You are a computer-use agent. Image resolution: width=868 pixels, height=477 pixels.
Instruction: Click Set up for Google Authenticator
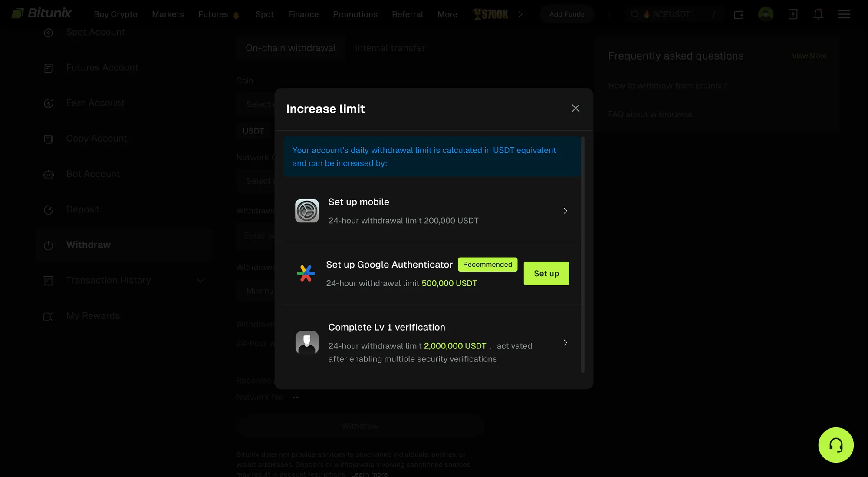pos(546,273)
